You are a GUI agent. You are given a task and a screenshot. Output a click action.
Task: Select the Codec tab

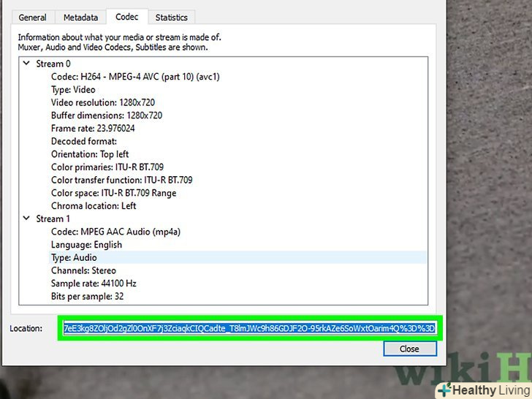(127, 17)
